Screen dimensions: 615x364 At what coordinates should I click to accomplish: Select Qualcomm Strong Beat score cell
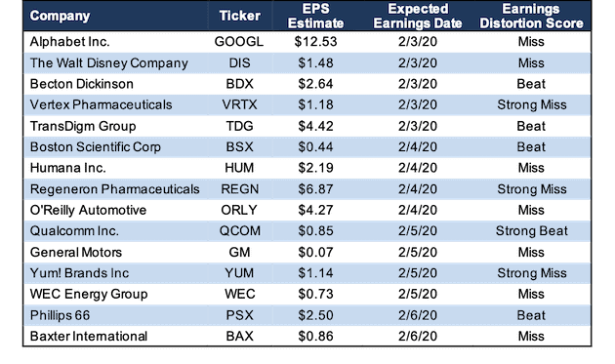(531, 230)
